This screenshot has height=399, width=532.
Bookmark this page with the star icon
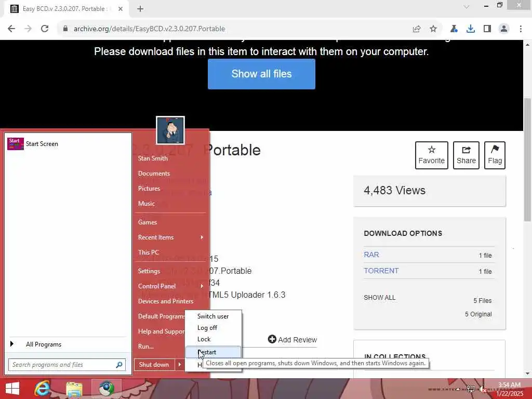433,29
